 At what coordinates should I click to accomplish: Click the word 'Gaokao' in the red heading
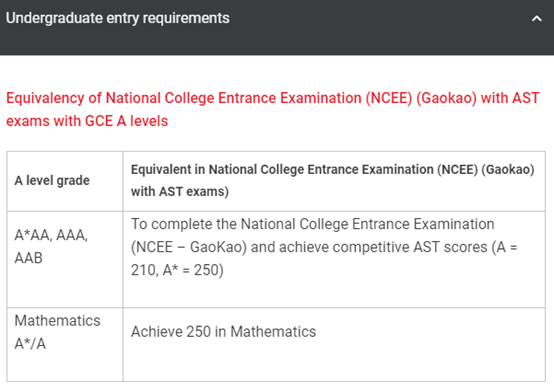click(447, 98)
